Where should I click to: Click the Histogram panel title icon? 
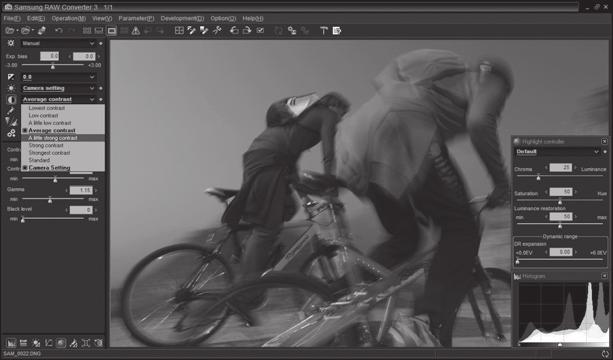click(517, 276)
